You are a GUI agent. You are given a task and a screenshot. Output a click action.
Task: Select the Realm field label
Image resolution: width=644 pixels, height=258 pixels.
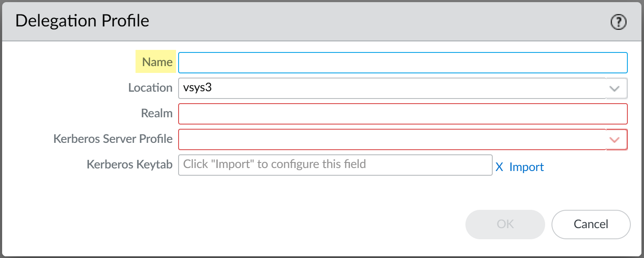tap(156, 113)
